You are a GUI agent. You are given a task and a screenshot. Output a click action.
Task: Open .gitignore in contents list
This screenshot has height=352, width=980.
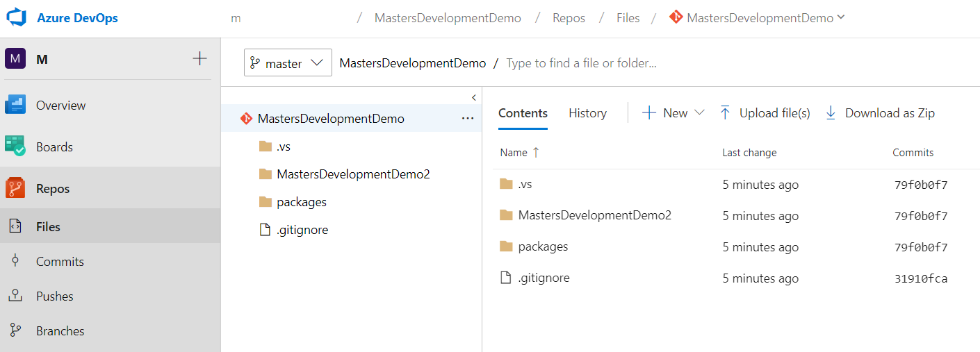(x=544, y=278)
